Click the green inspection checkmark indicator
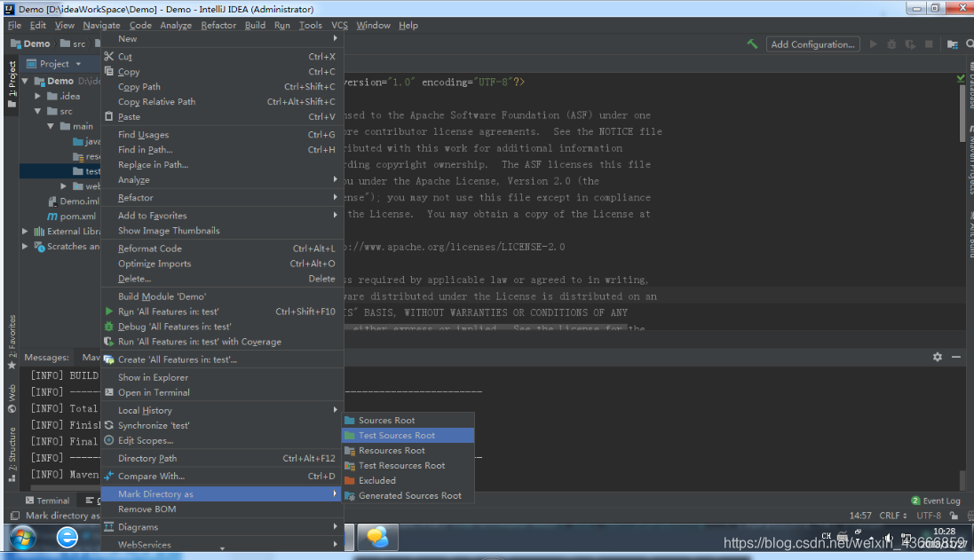This screenshot has height=560, width=974. [x=961, y=79]
